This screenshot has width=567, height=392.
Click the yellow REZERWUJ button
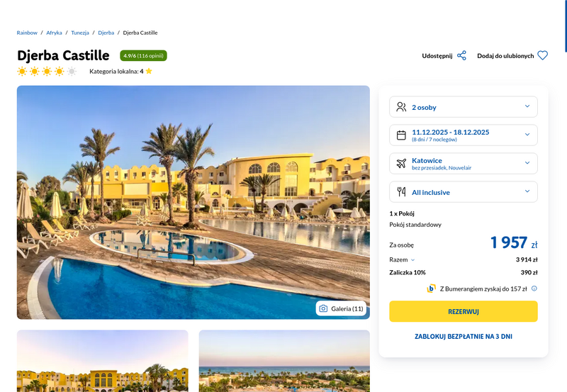464,311
